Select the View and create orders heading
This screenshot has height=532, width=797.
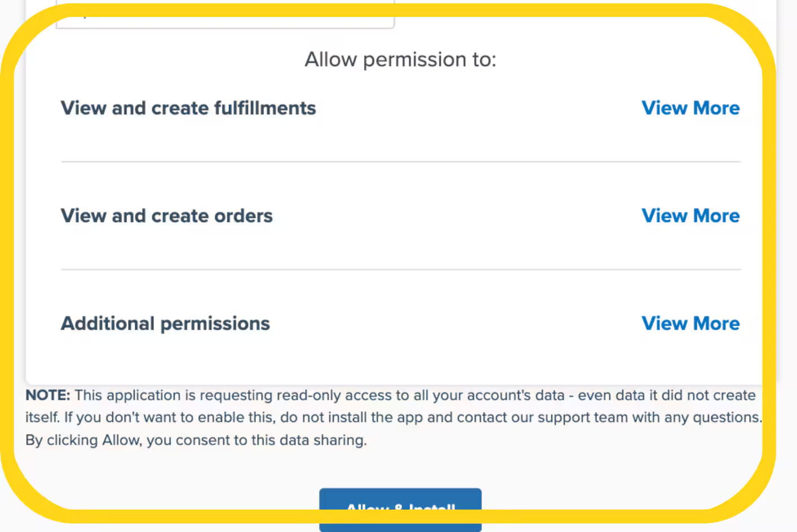coord(167,215)
